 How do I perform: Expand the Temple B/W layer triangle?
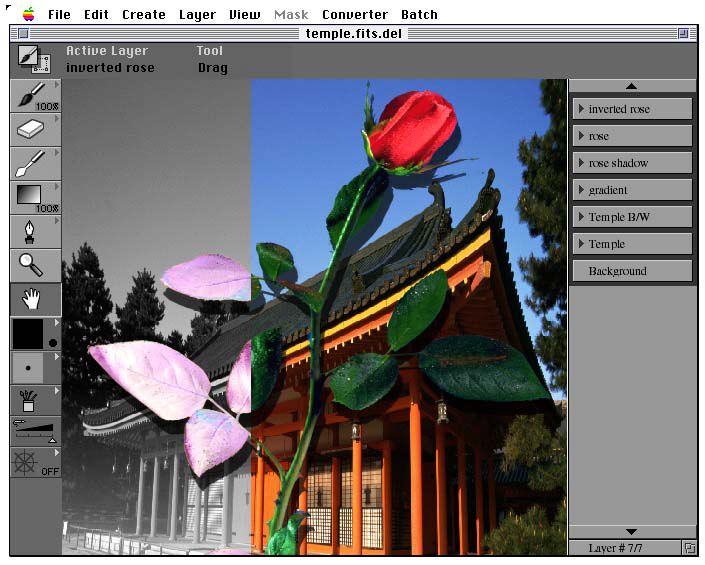pos(581,217)
